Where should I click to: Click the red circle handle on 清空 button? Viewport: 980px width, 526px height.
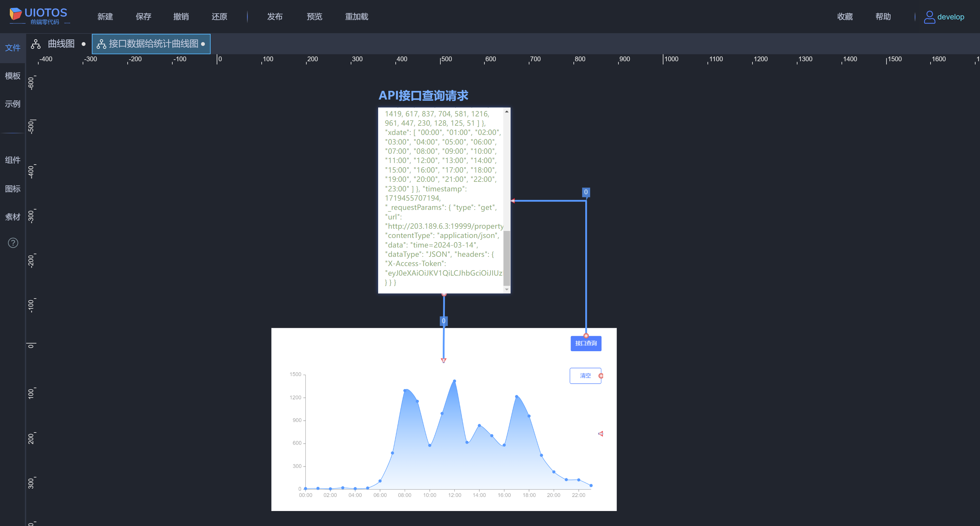[601, 376]
